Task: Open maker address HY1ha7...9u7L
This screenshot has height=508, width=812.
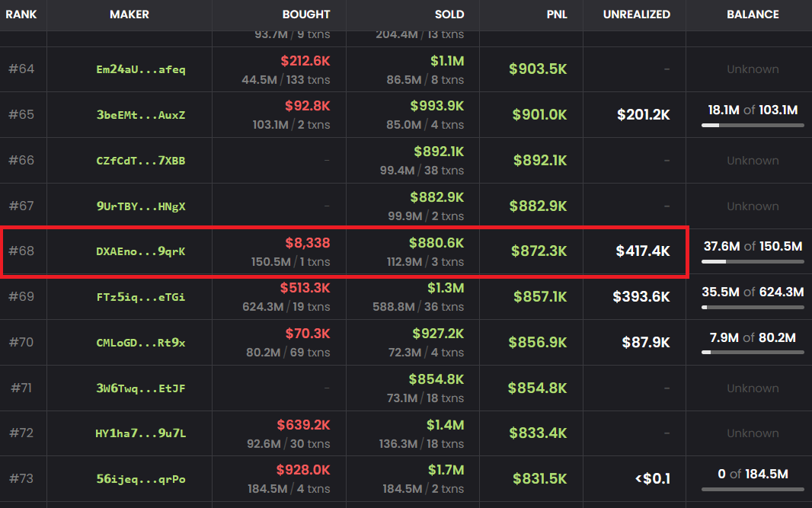Action: (x=141, y=433)
